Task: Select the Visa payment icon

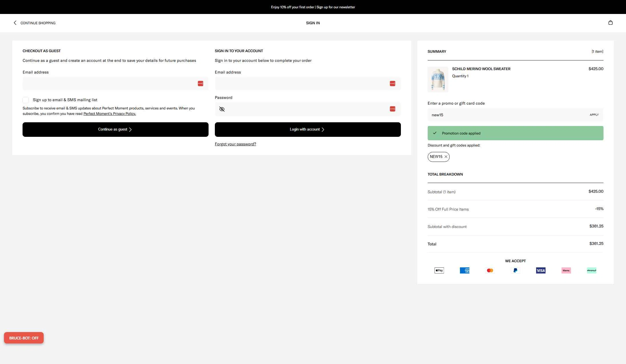Action: [x=541, y=270]
